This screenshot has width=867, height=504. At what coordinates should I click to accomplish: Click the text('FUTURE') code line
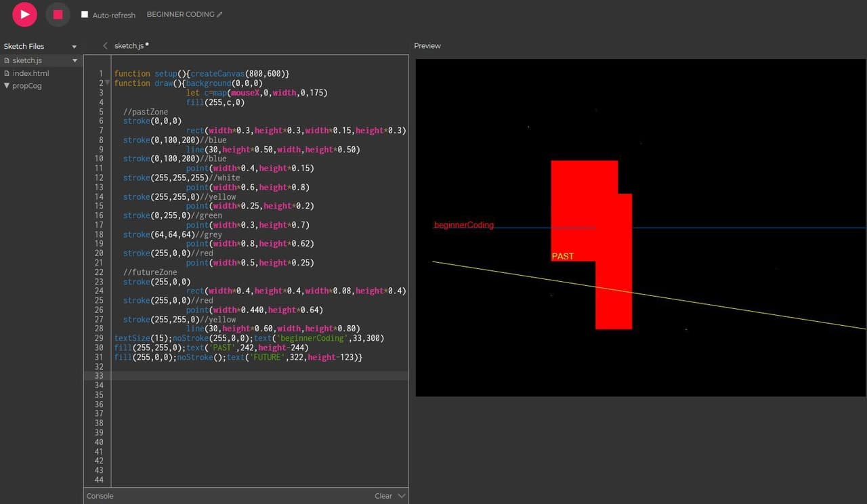(x=238, y=357)
